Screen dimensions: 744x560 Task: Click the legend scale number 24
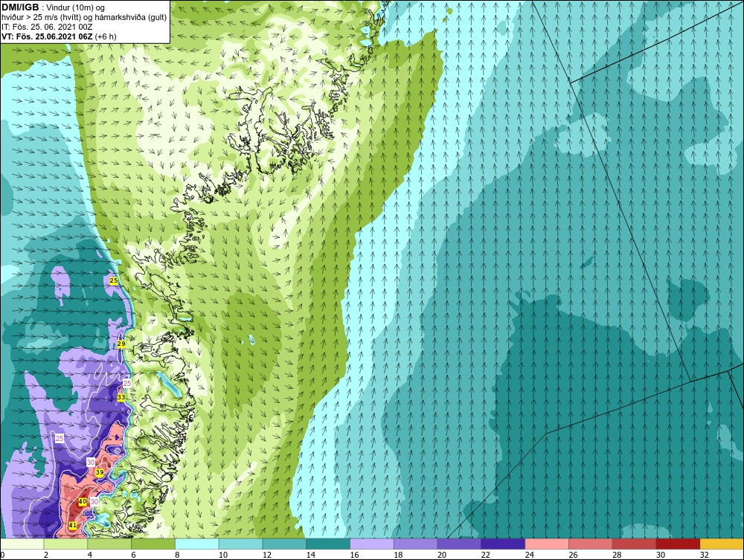coord(529,555)
